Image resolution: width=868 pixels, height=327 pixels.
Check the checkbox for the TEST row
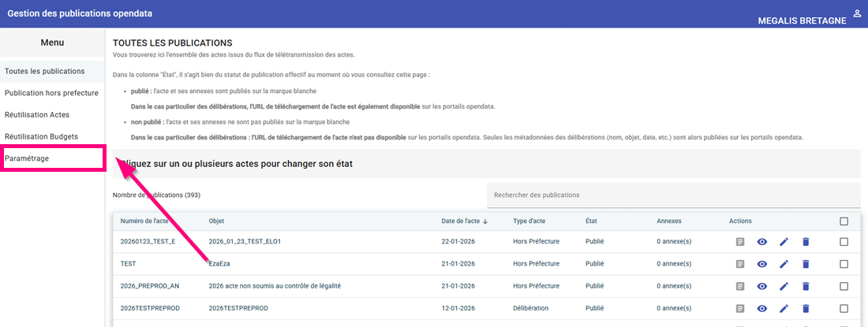[844, 264]
